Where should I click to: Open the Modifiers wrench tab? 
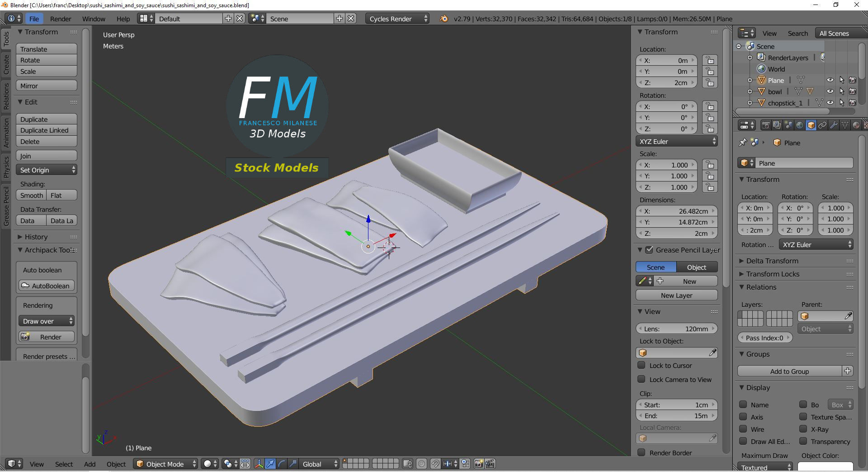(x=834, y=125)
